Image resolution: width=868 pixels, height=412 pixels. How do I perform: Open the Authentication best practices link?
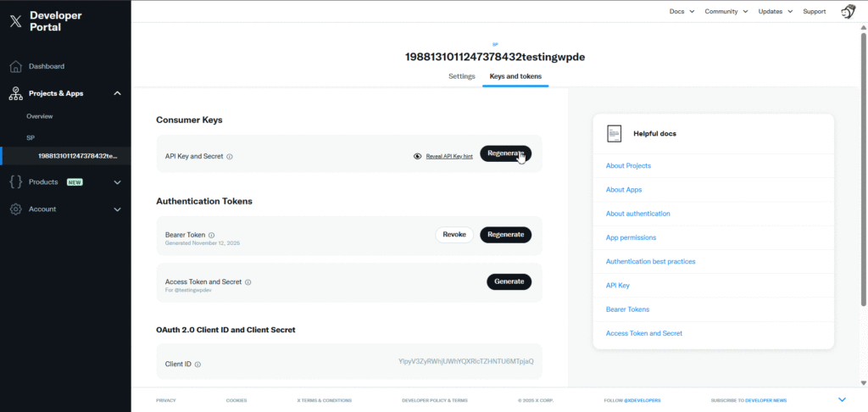click(650, 262)
